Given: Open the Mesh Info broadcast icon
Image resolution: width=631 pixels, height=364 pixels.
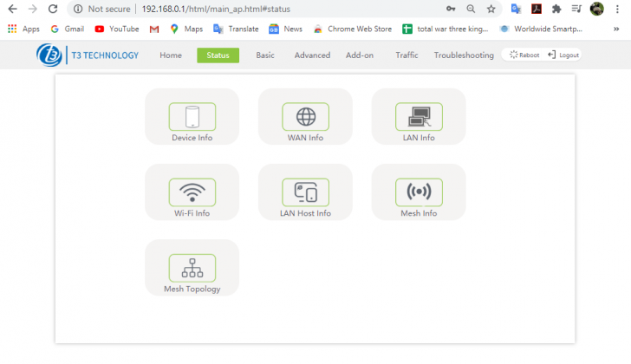Looking at the screenshot, I should pyautogui.click(x=419, y=192).
